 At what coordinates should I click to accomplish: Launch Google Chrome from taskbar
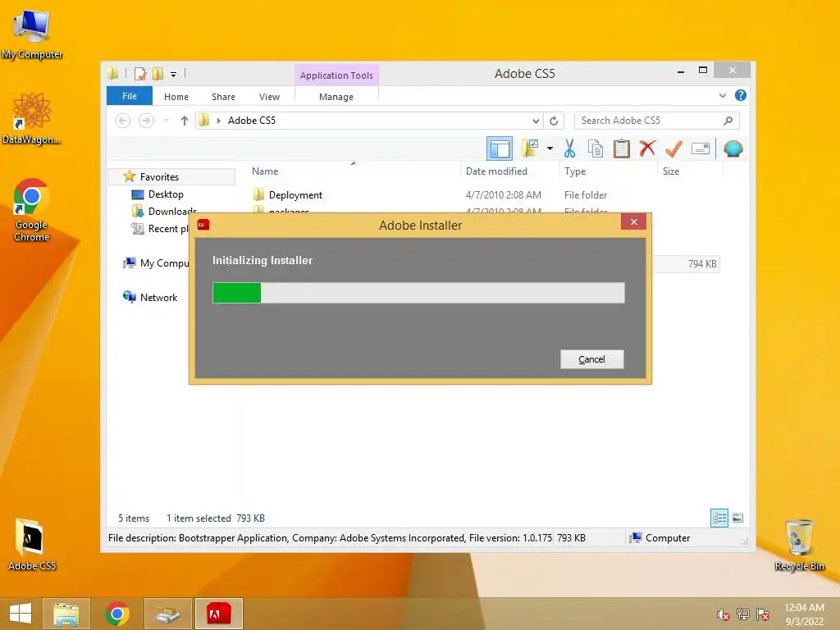117,614
